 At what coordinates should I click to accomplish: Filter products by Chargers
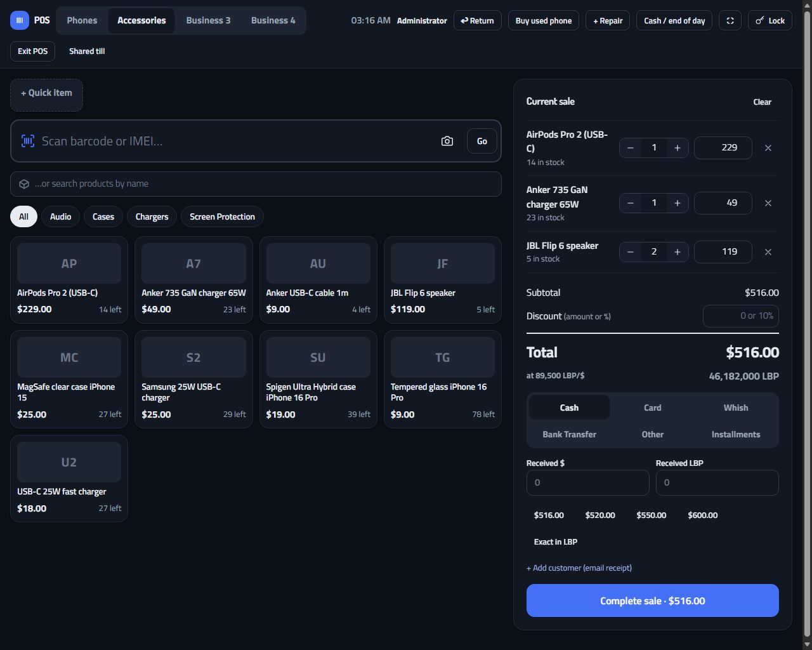152,216
